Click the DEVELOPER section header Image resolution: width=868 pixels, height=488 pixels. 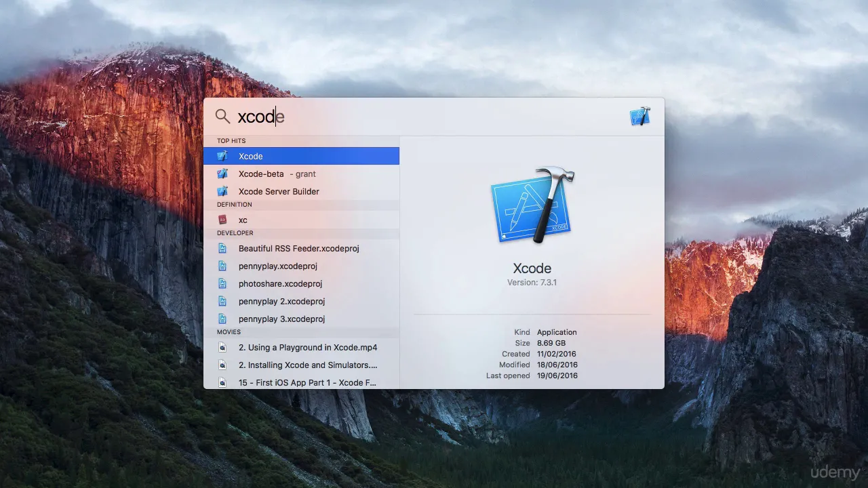235,233
